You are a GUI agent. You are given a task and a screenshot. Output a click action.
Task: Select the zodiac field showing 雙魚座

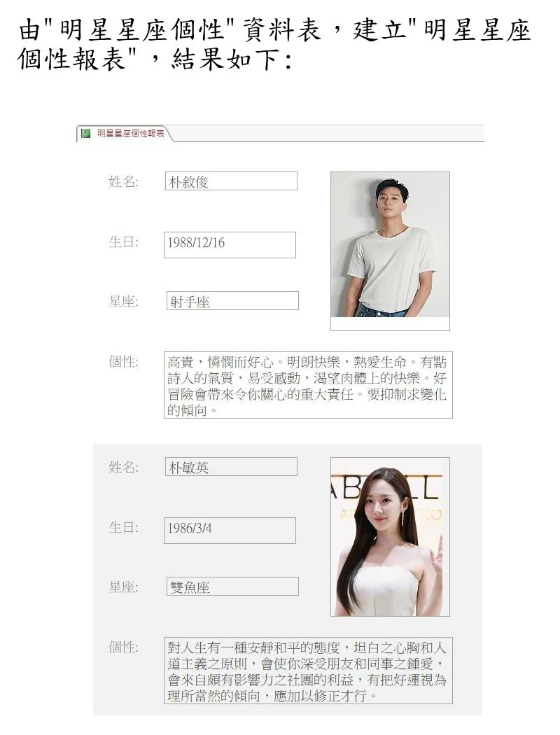click(x=232, y=587)
